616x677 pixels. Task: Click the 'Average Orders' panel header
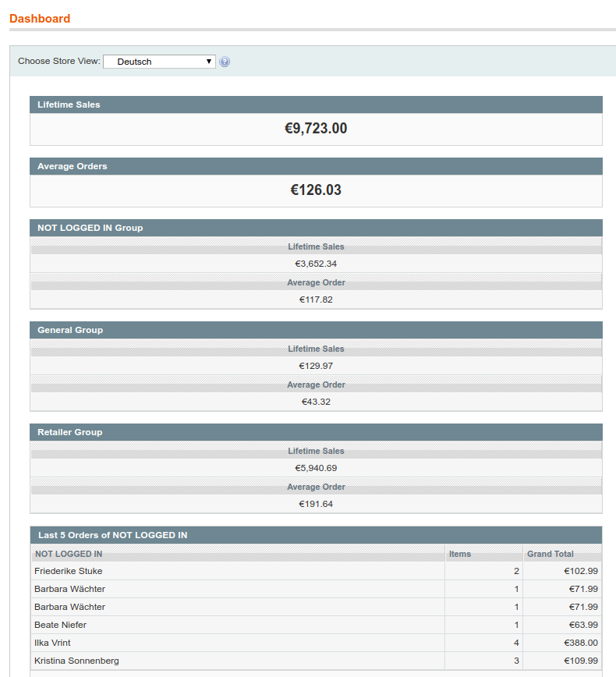(316, 166)
